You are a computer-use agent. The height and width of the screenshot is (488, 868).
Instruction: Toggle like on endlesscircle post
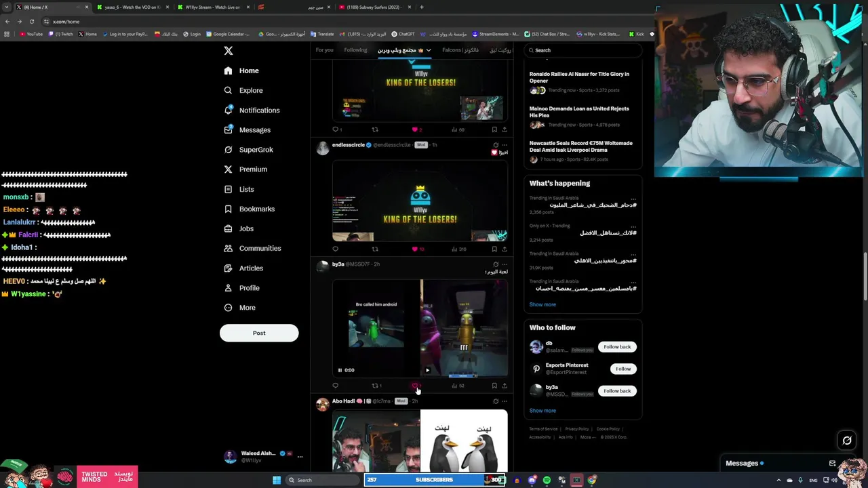pyautogui.click(x=415, y=249)
